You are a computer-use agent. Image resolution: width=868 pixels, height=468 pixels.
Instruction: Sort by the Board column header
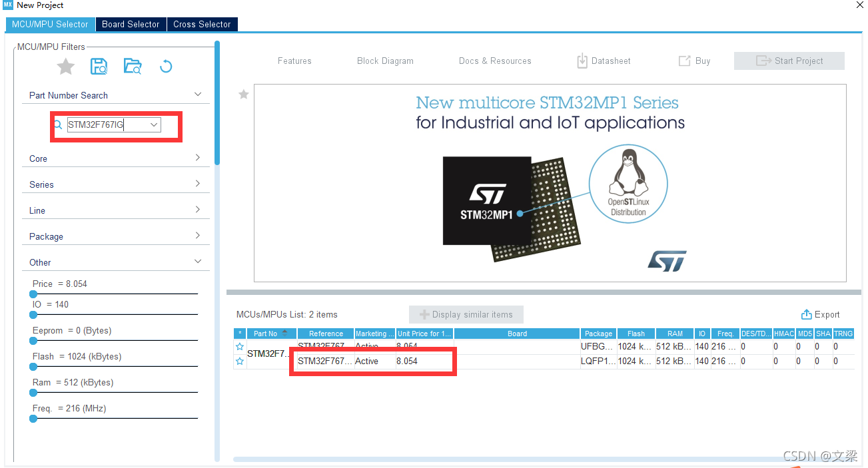coord(517,334)
